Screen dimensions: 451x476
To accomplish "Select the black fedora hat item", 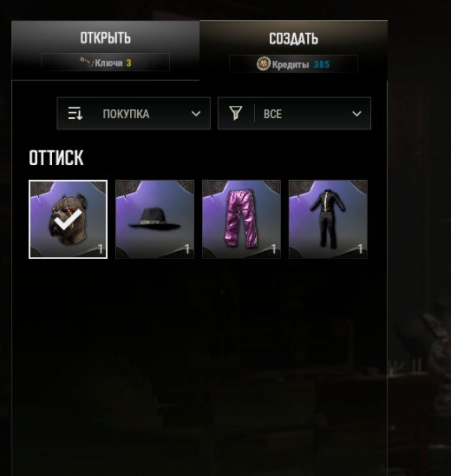I will (155, 219).
